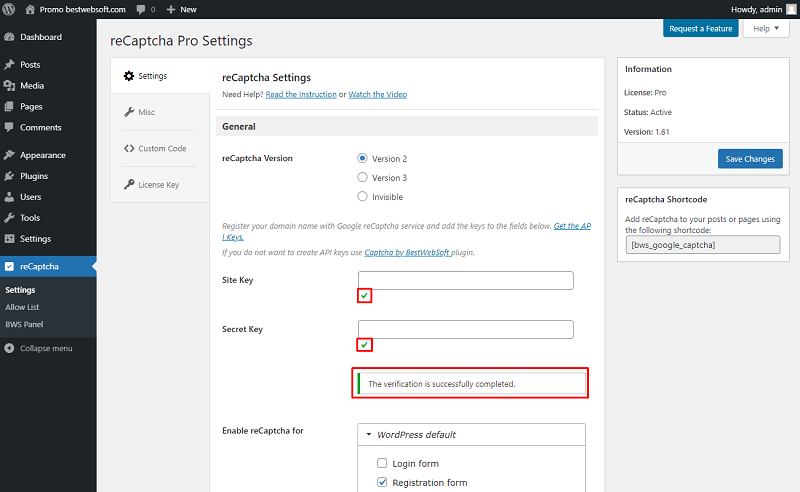Click Howdy, admin in the admin bar
This screenshot has width=800, height=492.
pos(756,9)
